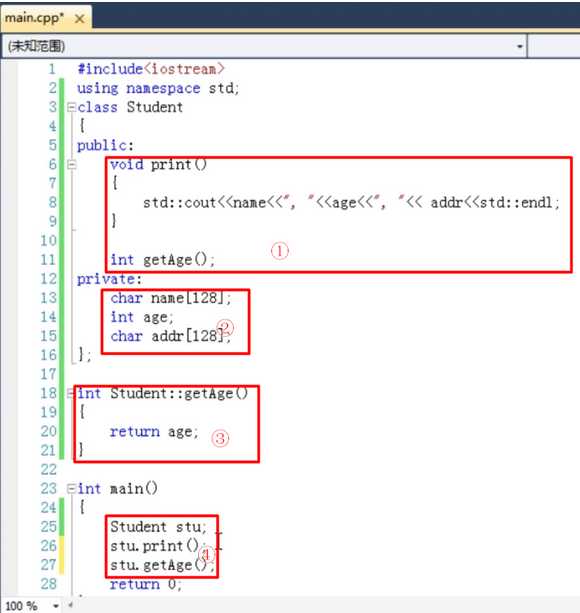Viewport: 580px width, 613px height.
Task: Click line number 17 in the margin
Action: coord(48,374)
